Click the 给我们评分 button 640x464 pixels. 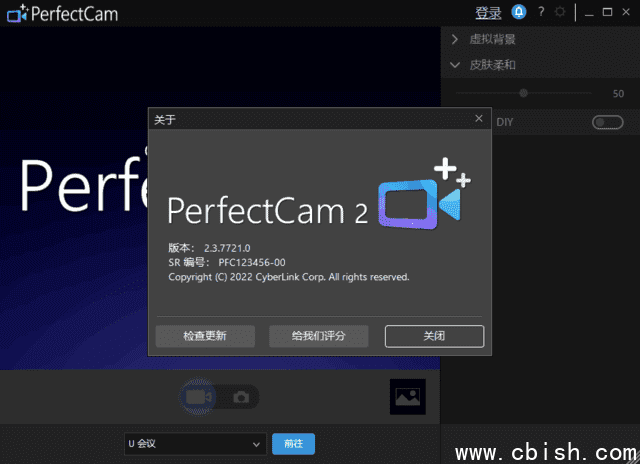tap(318, 336)
